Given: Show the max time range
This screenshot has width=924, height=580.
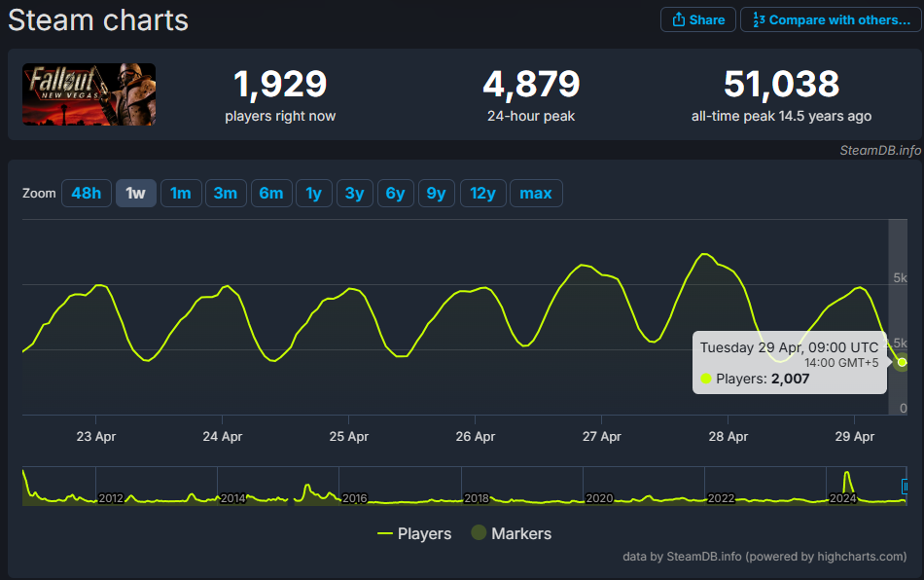Looking at the screenshot, I should (536, 194).
